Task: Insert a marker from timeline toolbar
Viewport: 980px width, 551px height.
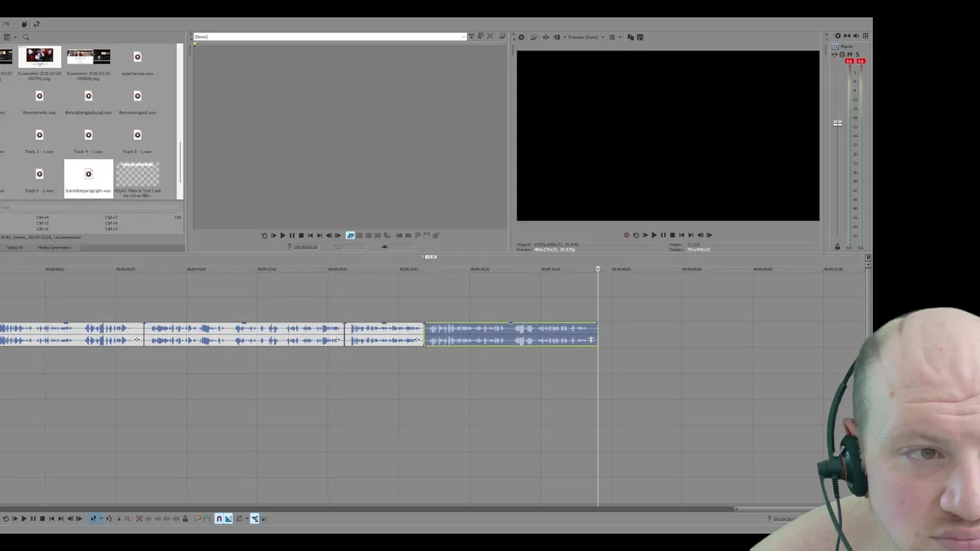Action: coord(198,519)
